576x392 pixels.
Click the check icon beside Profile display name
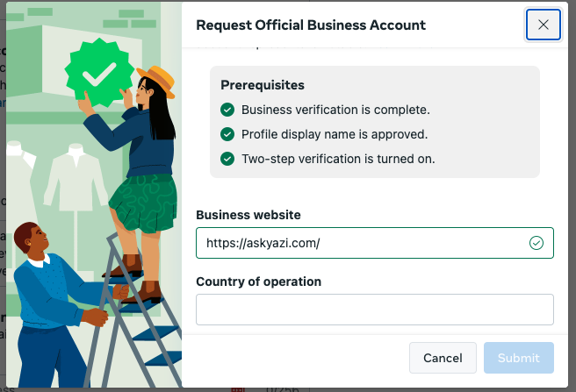[227, 134]
